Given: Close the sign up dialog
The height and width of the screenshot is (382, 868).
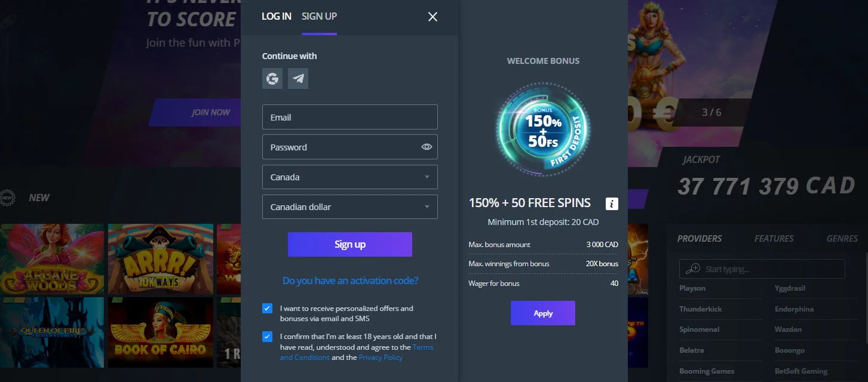Looking at the screenshot, I should click(433, 17).
